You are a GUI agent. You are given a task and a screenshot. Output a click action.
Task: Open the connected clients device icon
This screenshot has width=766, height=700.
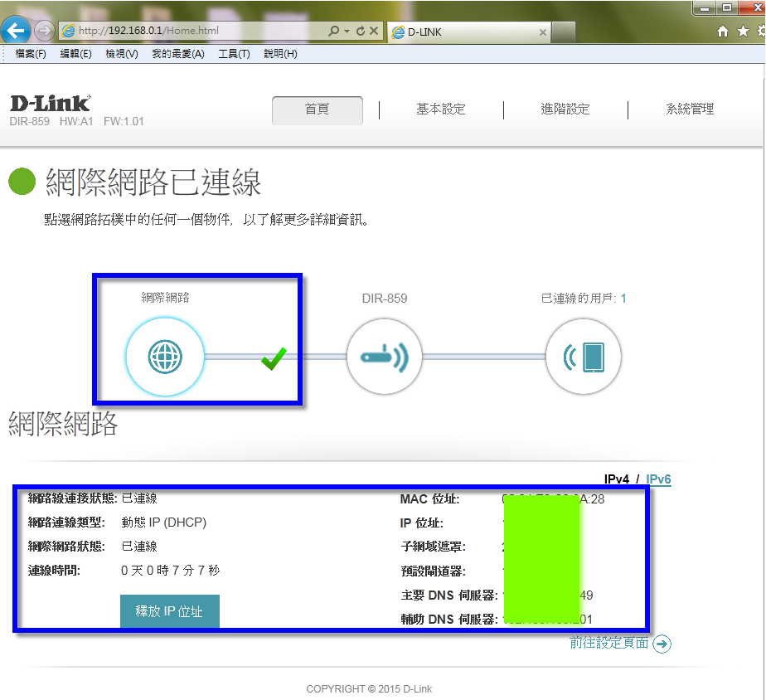click(584, 357)
